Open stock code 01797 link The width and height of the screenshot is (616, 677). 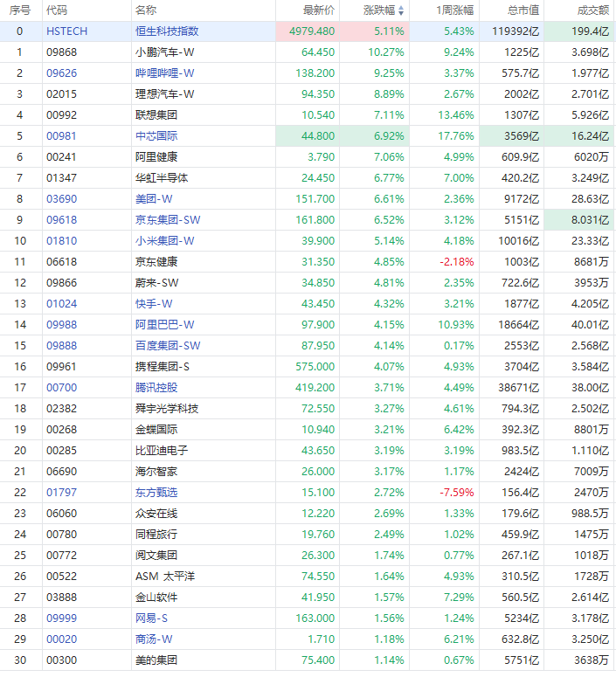pyautogui.click(x=62, y=493)
